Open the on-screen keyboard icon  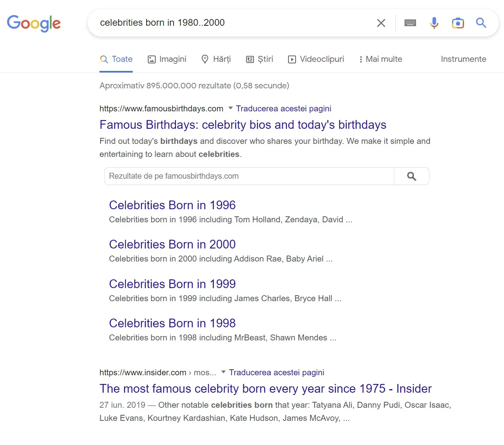(x=410, y=23)
